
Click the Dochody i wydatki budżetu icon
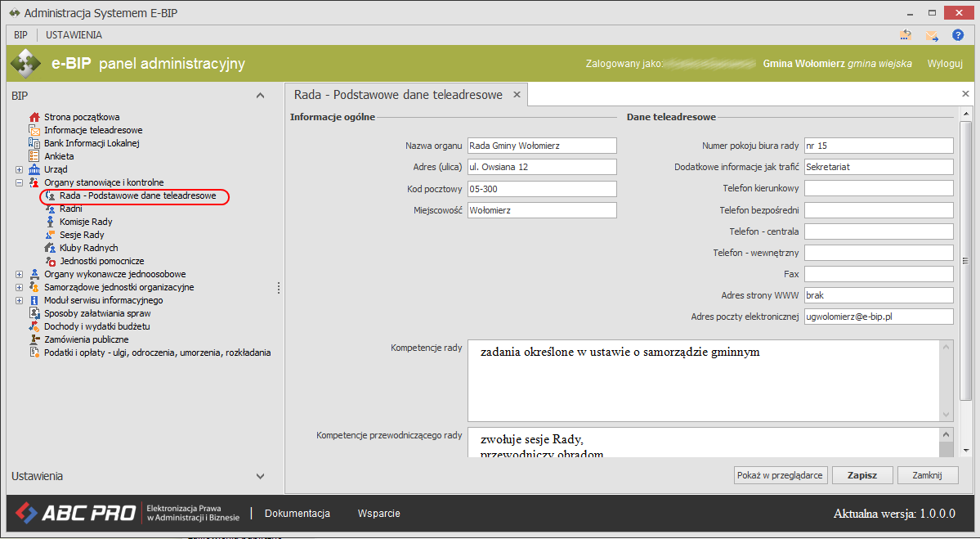(x=34, y=326)
